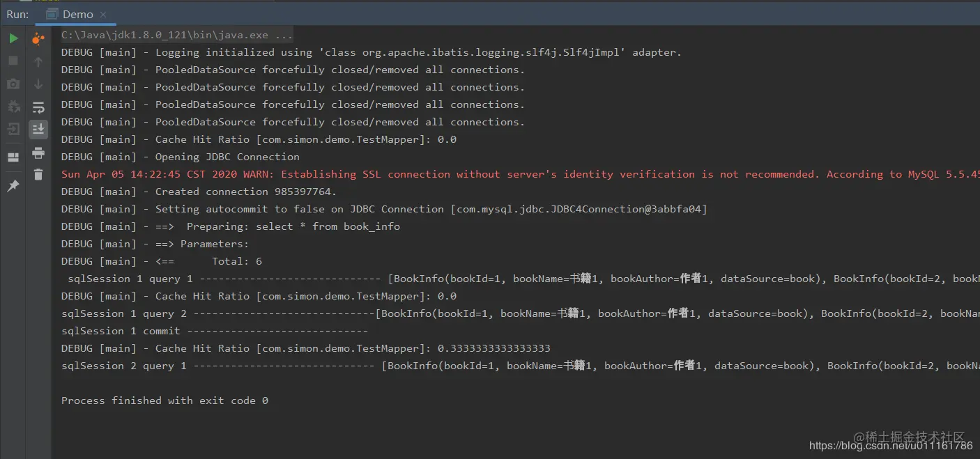Rerun the Demo program with green arrow
This screenshot has height=459, width=980.
tap(13, 38)
